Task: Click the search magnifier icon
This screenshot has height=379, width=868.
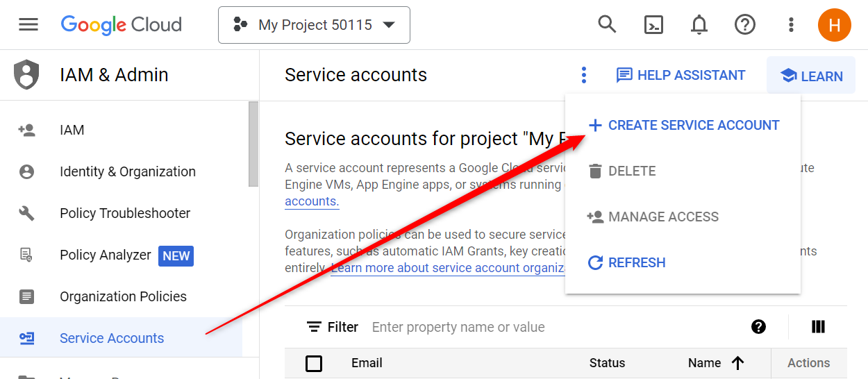Action: click(607, 25)
